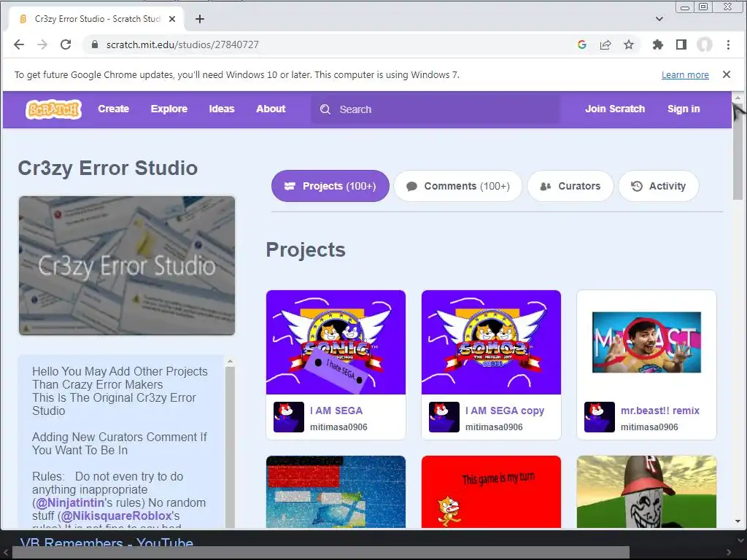Open the I AM SEGA copy project title
Screen dimensions: 747x560
[x=505, y=411]
